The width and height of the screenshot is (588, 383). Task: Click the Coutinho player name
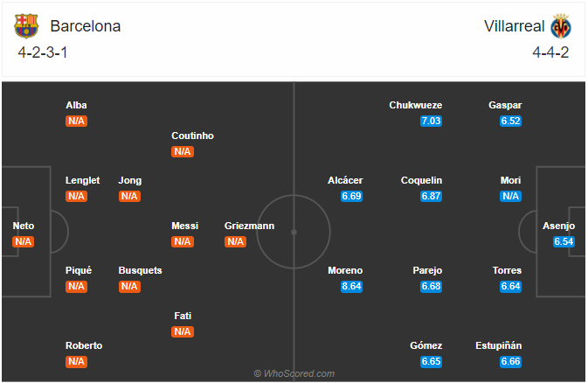pos(192,136)
